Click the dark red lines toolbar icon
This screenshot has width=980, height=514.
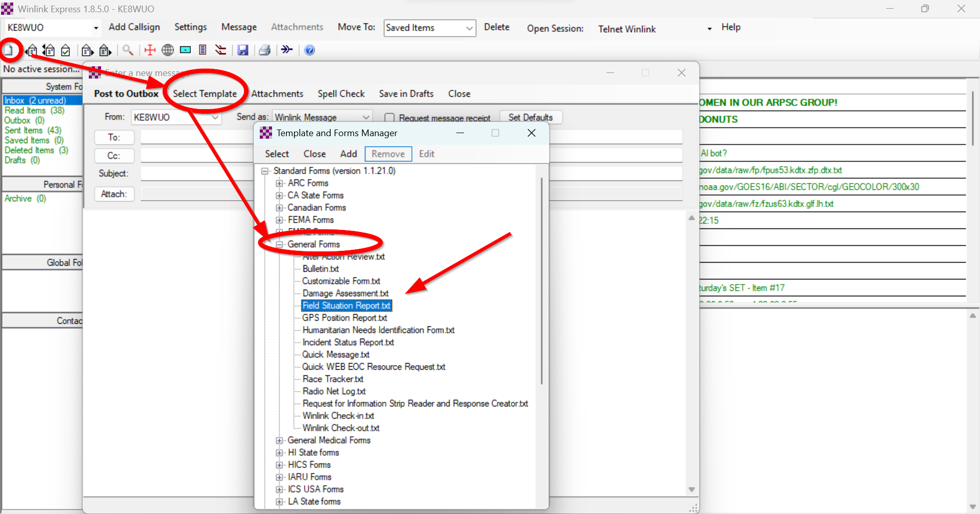220,50
